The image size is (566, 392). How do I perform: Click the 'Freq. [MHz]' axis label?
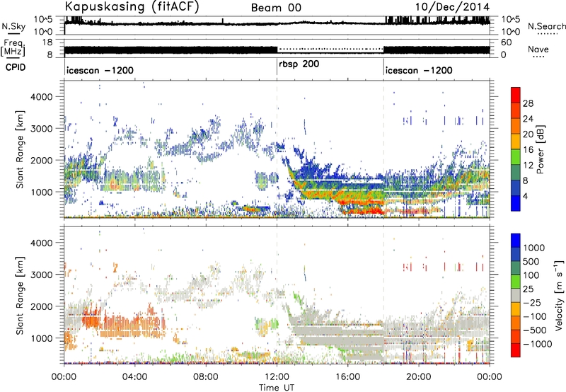click(13, 48)
